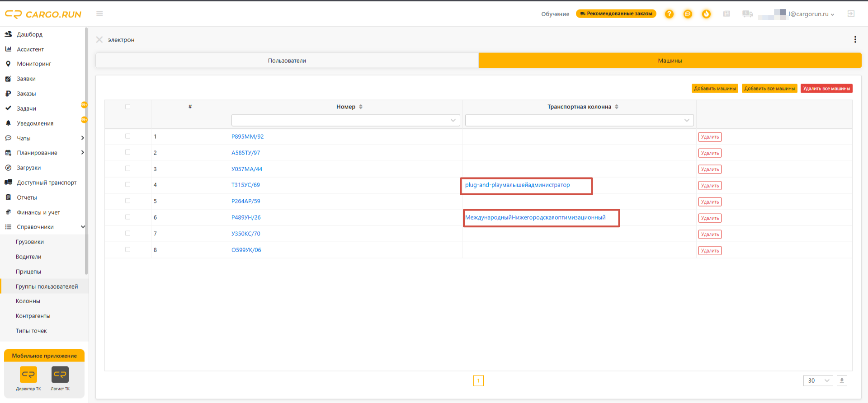Open Контрагенты in the sidebar
The height and width of the screenshot is (403, 868).
click(33, 316)
